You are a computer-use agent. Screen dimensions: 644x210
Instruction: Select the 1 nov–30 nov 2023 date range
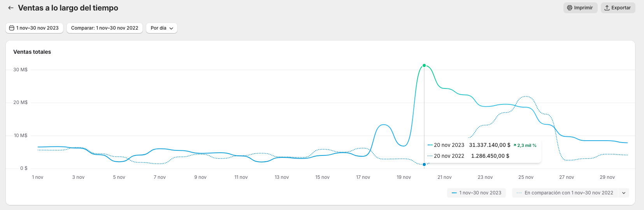point(34,28)
